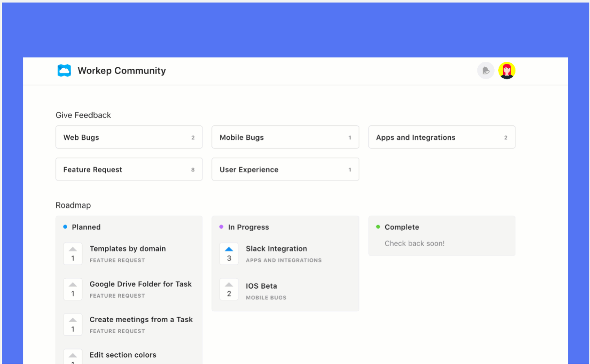Viewport: 590px width, 364px height.
Task: Open the IOS Beta post
Action: point(261,286)
